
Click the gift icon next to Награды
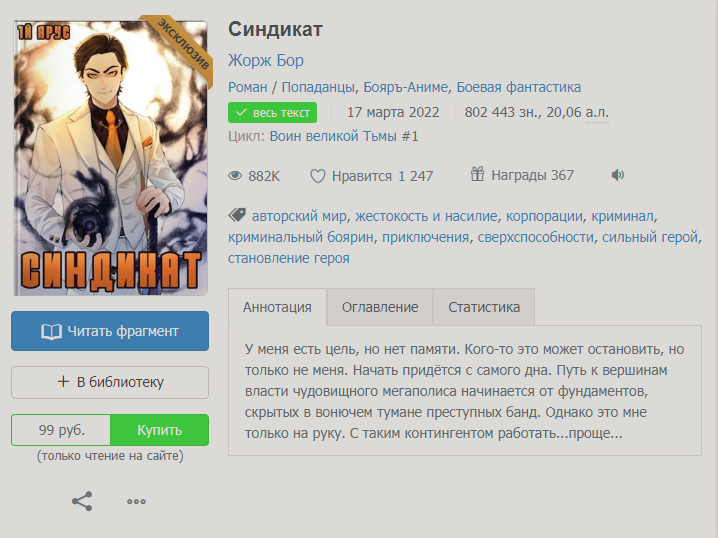[477, 174]
